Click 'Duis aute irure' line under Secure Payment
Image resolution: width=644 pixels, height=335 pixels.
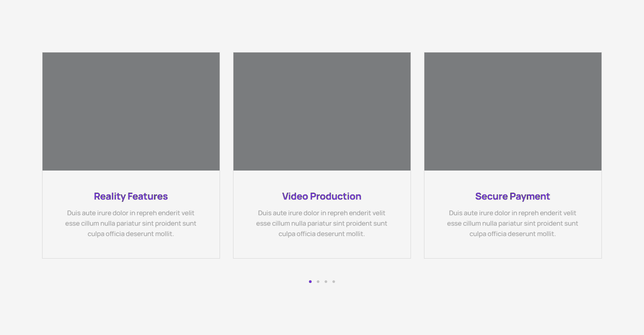pos(513,213)
